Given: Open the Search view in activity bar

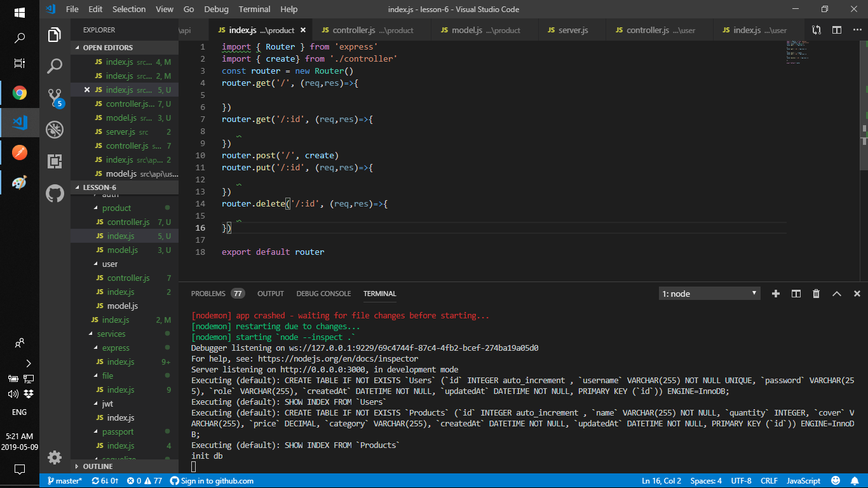Looking at the screenshot, I should coord(55,65).
